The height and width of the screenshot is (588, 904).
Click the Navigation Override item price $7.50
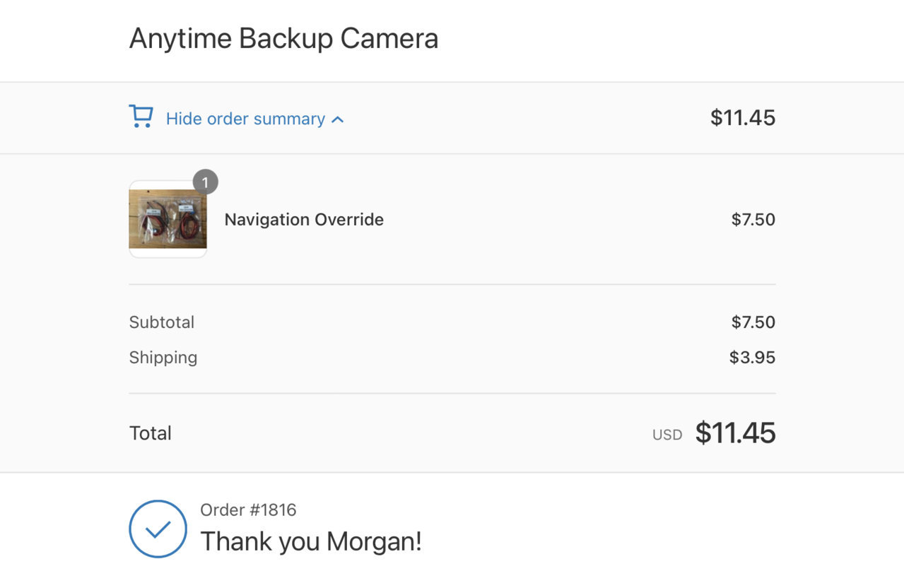pos(753,220)
